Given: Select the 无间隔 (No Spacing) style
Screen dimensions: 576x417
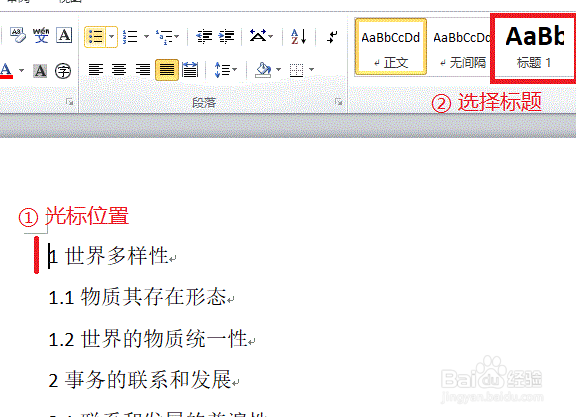Looking at the screenshot, I should tap(460, 47).
